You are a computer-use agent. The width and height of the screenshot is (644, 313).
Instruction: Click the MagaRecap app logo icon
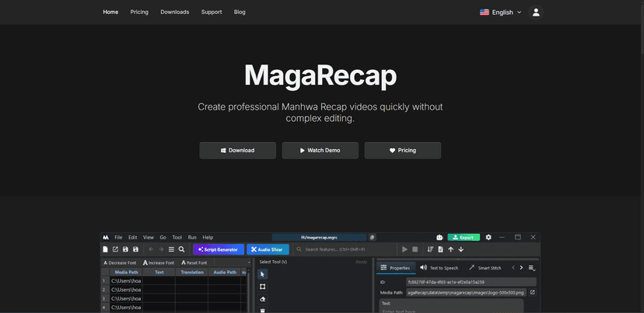(106, 237)
